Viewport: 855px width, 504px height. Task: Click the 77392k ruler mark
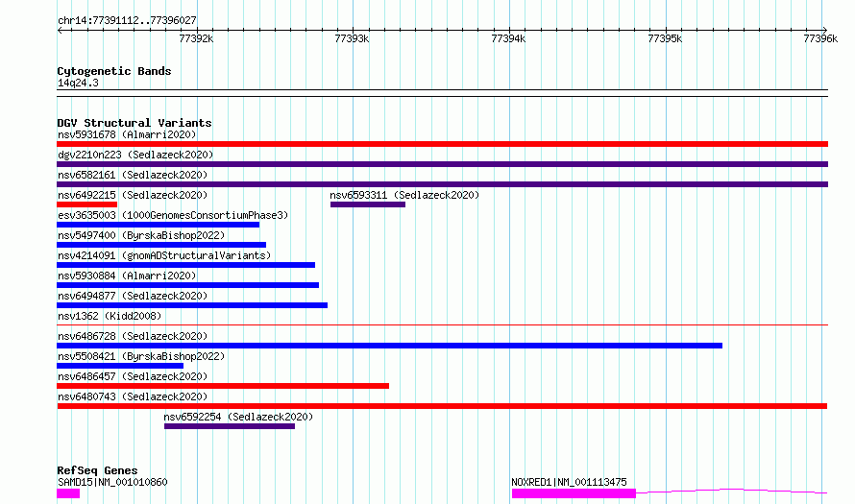point(196,38)
